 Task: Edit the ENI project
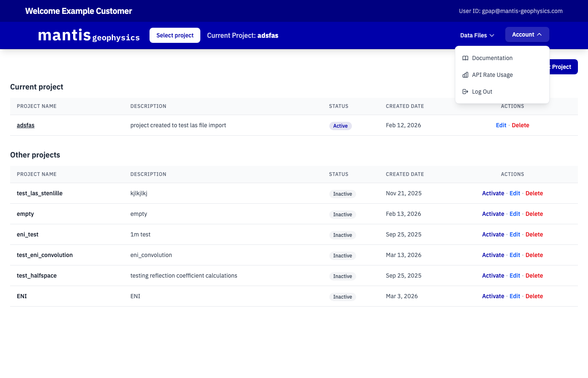point(515,296)
